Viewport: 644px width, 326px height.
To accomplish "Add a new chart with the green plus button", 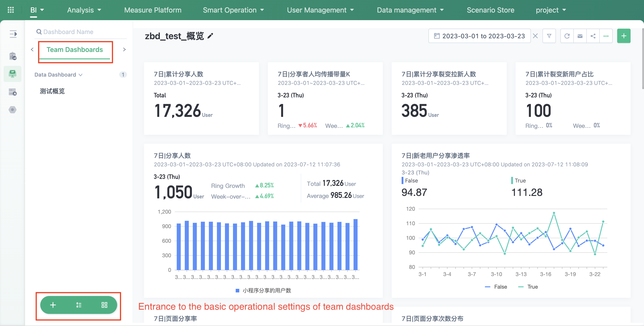I will coord(623,36).
